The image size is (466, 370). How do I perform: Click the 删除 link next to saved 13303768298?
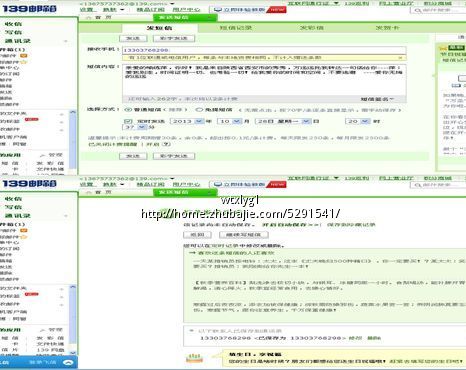[373, 338]
